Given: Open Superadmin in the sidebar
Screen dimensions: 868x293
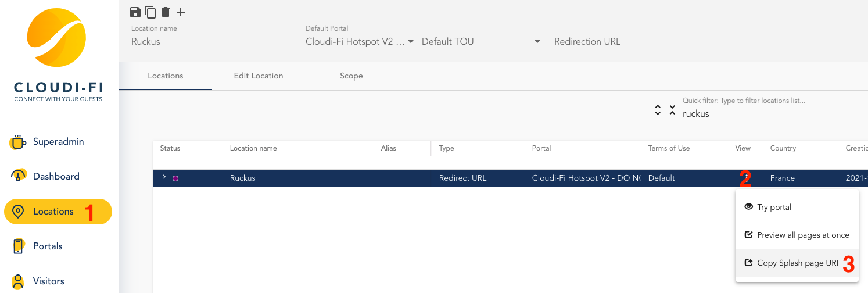Looking at the screenshot, I should pos(58,141).
